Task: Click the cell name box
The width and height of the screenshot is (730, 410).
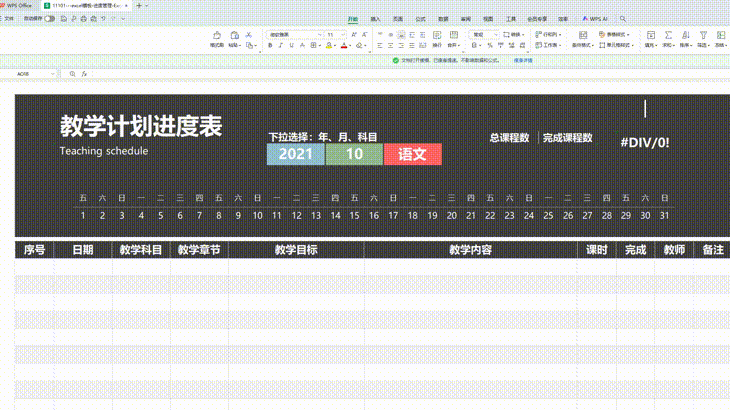Action: [25, 74]
